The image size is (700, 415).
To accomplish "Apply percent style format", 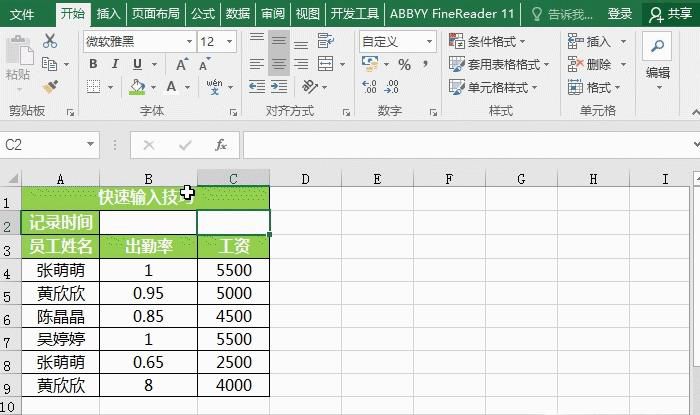I will click(404, 65).
